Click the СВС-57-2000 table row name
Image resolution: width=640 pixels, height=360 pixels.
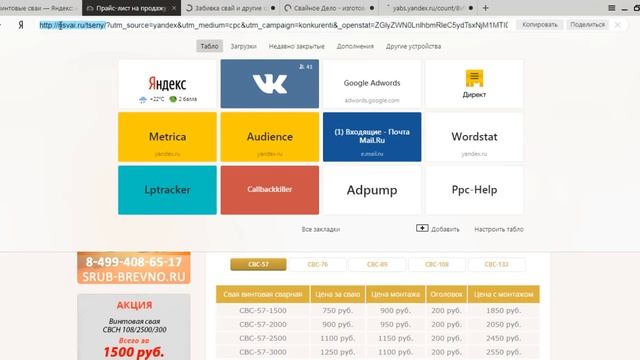tap(263, 324)
